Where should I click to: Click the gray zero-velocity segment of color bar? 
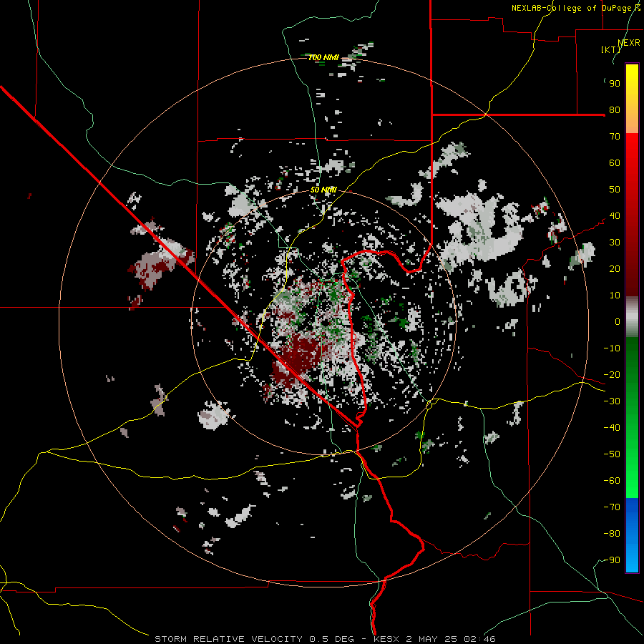(x=632, y=317)
